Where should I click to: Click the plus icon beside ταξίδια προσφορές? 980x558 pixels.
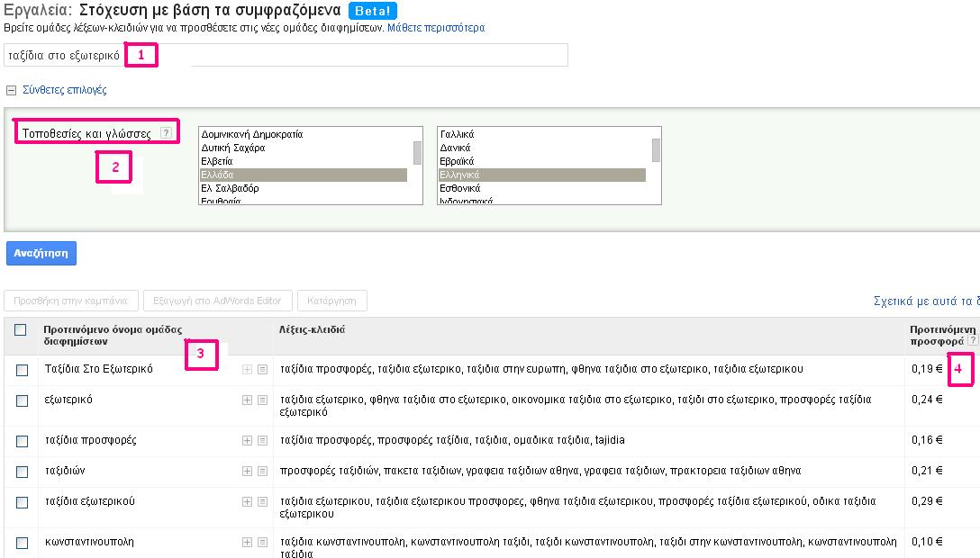[x=248, y=441]
